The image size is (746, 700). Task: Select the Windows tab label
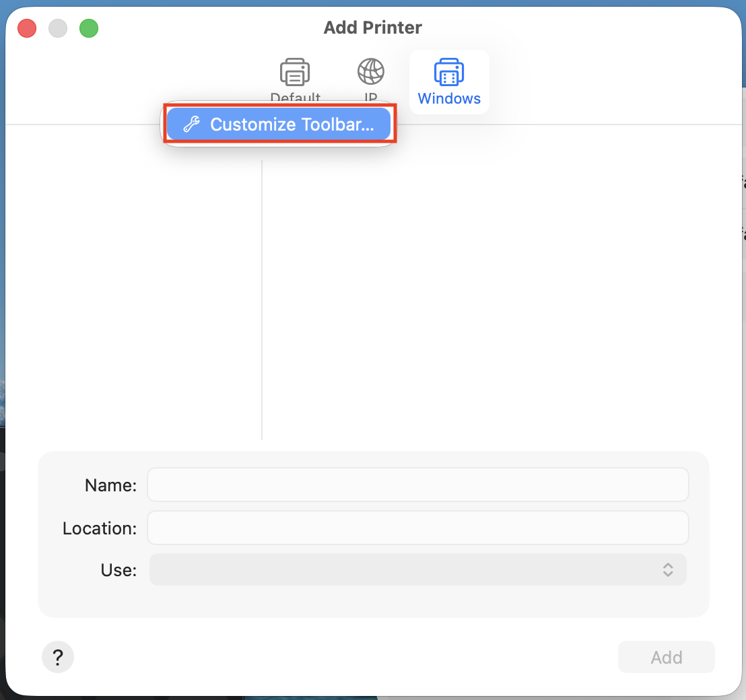pos(449,98)
